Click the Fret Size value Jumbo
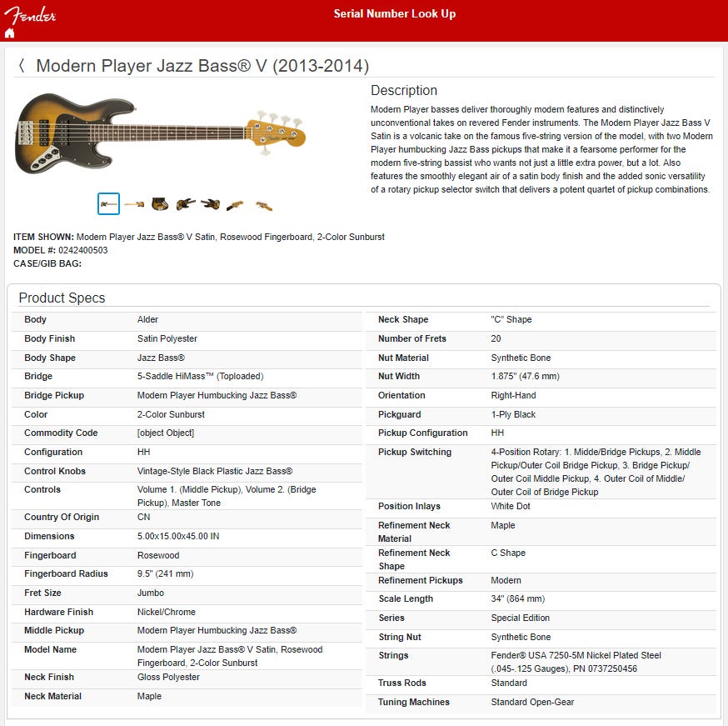Screen dimensions: 728x726 151,593
